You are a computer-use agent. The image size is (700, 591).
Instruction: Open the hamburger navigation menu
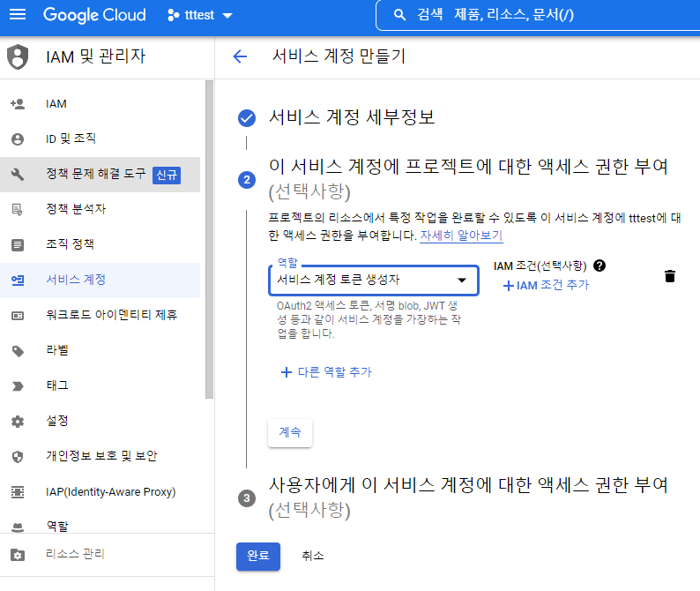click(x=18, y=15)
